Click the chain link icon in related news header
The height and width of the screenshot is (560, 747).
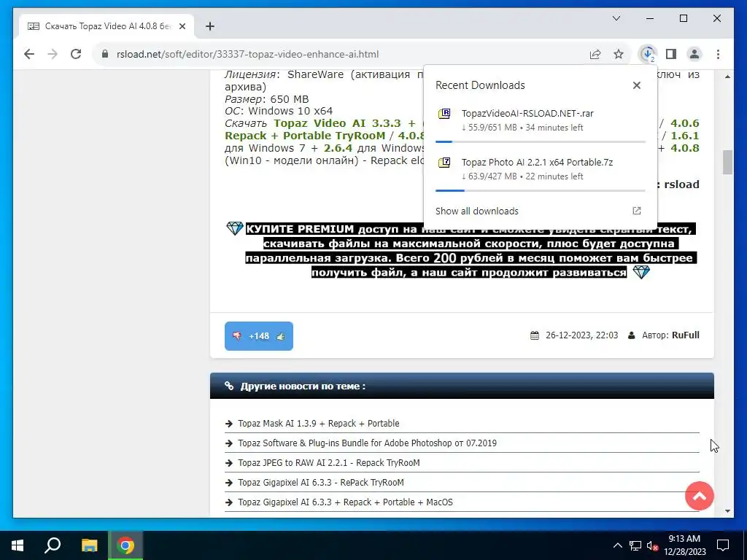pyautogui.click(x=229, y=386)
